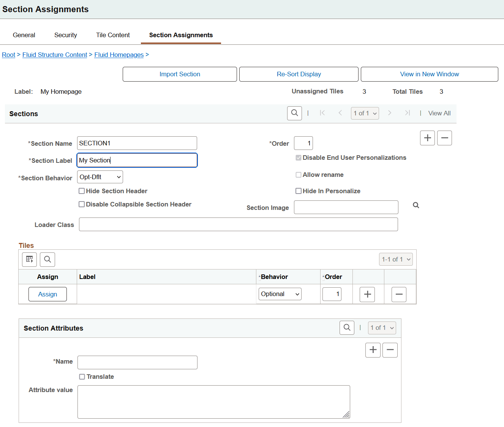Follow the Fluid Homepages breadcrumb link
The image size is (504, 427).
tap(119, 55)
